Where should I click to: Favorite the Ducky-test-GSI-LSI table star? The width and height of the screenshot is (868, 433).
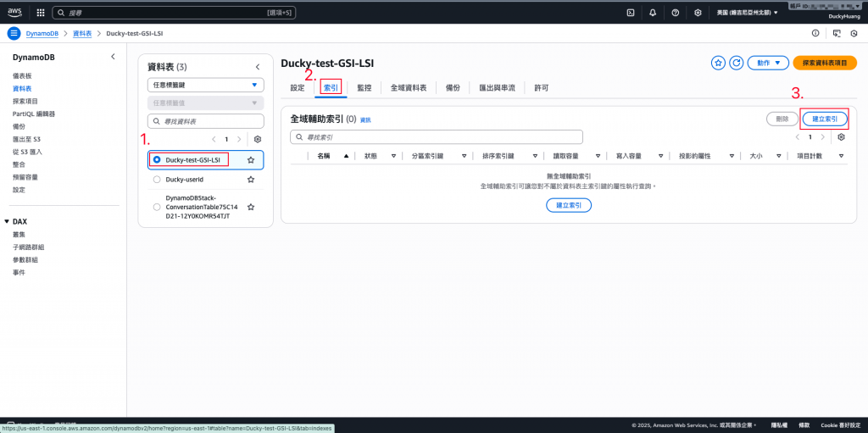coord(251,159)
